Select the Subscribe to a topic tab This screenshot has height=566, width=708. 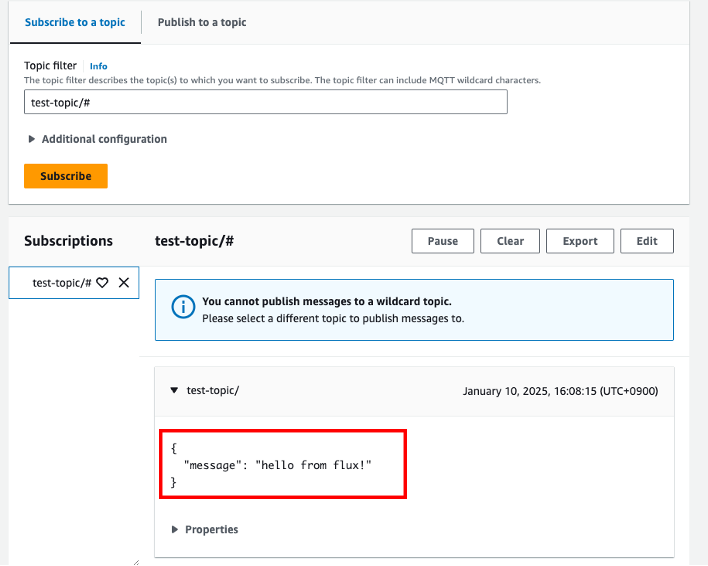coord(75,22)
